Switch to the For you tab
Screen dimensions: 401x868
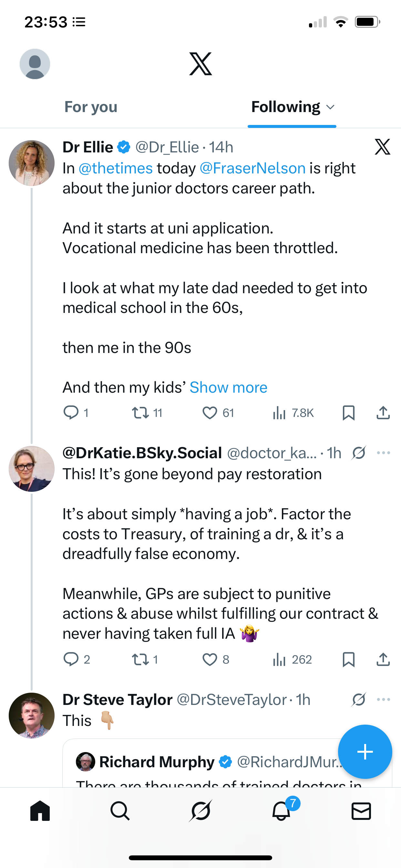coord(91,107)
